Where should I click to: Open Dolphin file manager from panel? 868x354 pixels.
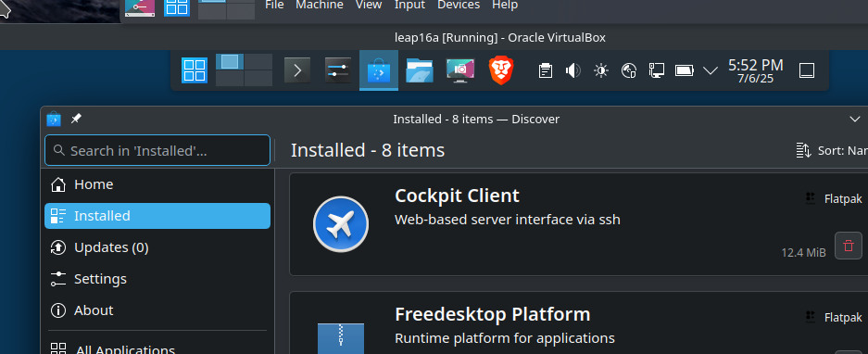point(419,70)
